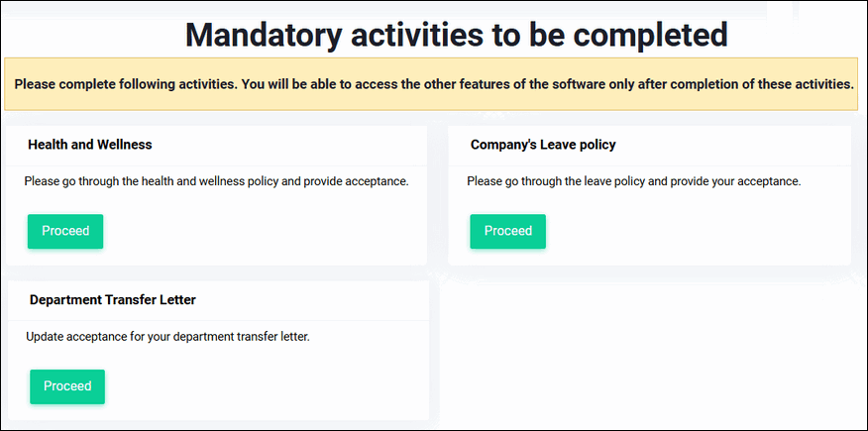The height and width of the screenshot is (431, 868).
Task: Click Proceed under Health and Wellness
Action: (x=65, y=231)
